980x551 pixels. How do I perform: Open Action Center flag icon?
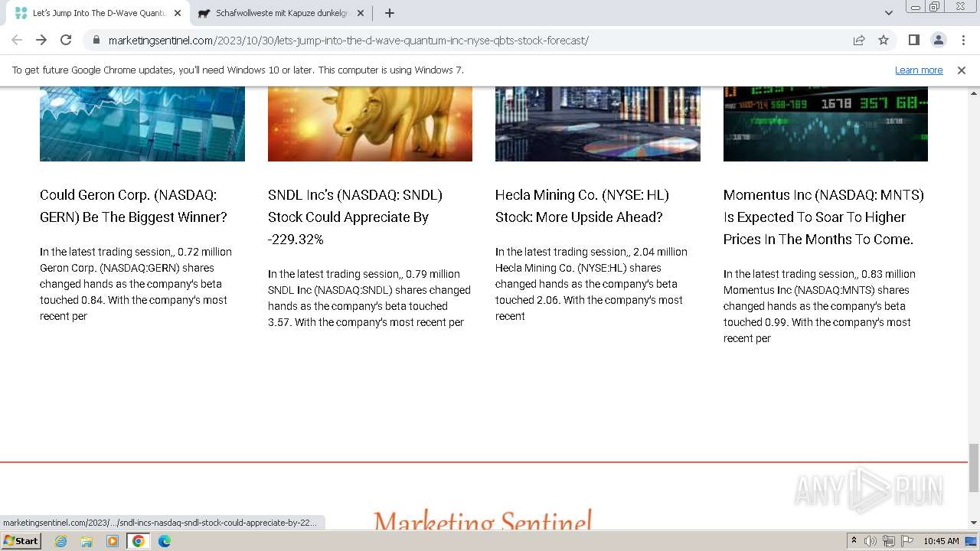pos(907,541)
